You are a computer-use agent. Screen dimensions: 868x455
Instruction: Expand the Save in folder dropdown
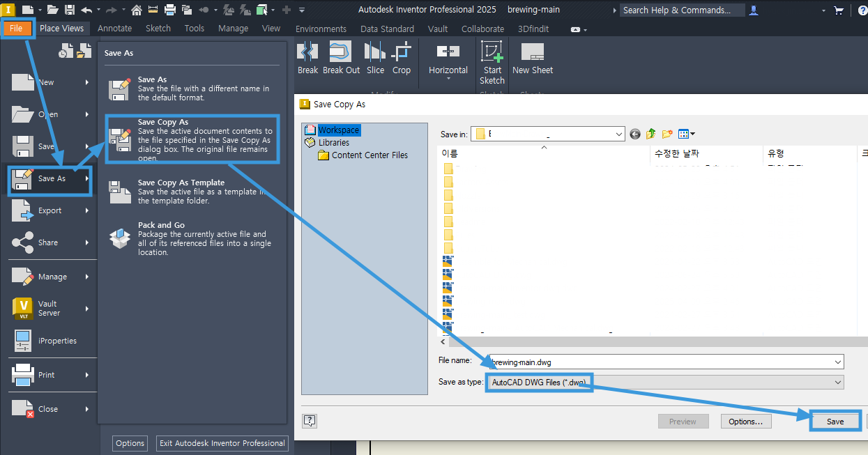click(618, 133)
